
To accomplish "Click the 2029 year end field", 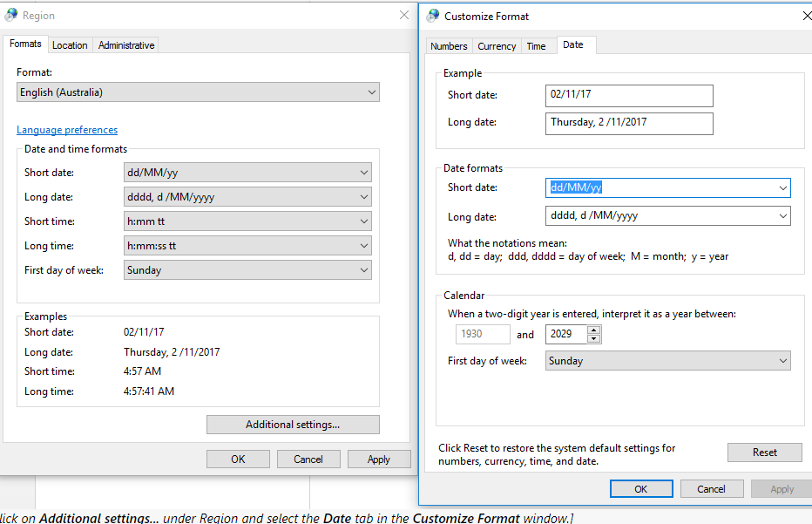I will 566,334.
